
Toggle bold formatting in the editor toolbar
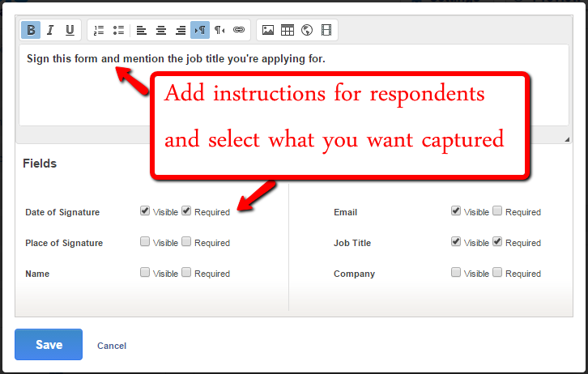32,30
